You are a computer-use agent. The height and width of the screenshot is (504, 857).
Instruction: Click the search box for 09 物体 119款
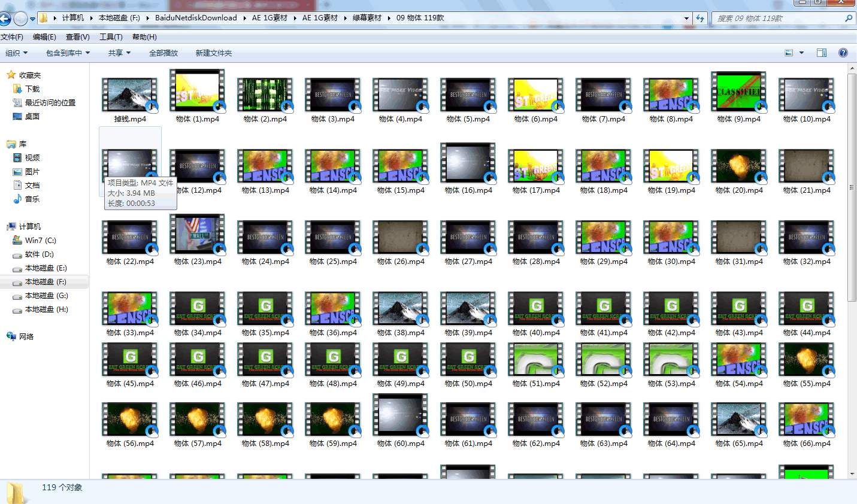click(779, 18)
